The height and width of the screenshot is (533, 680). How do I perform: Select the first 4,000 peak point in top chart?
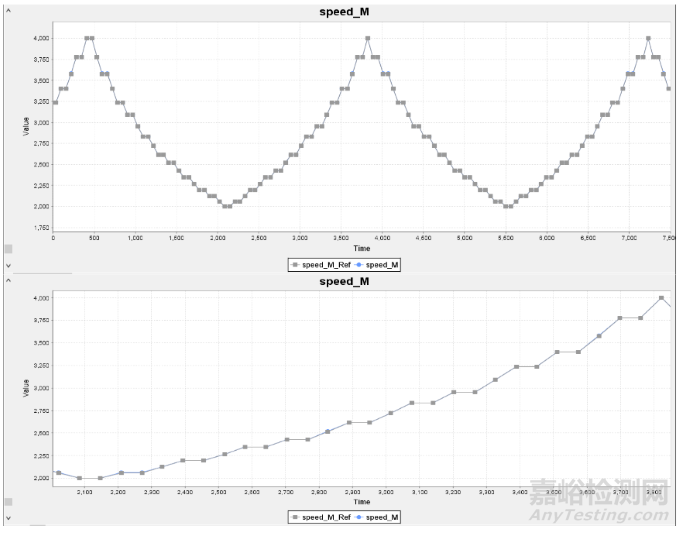click(x=89, y=38)
